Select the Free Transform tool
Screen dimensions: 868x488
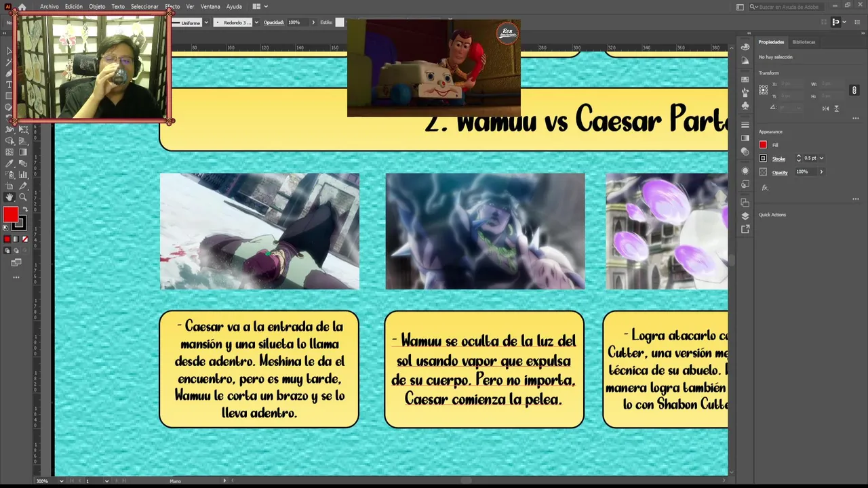point(22,129)
